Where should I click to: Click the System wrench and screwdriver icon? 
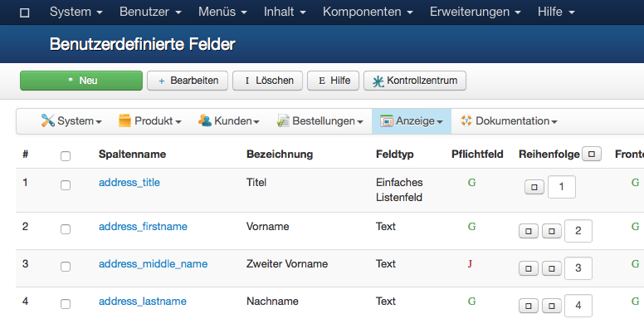[x=47, y=120]
